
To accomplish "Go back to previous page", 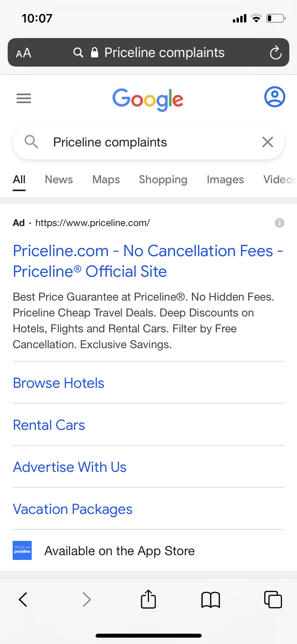I will (x=23, y=599).
